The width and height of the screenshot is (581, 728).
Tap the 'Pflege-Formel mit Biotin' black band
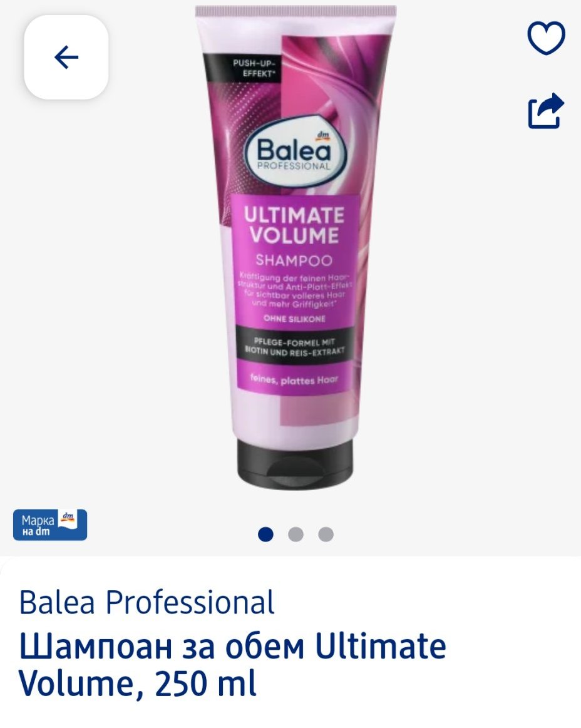pyautogui.click(x=294, y=346)
